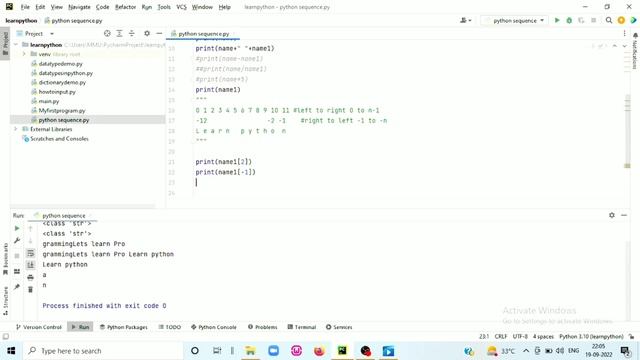Open the Notifications sidebar

635,51
